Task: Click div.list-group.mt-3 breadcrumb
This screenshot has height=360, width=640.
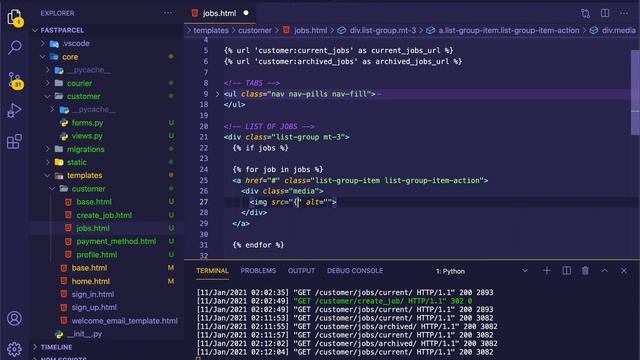Action: (382, 30)
